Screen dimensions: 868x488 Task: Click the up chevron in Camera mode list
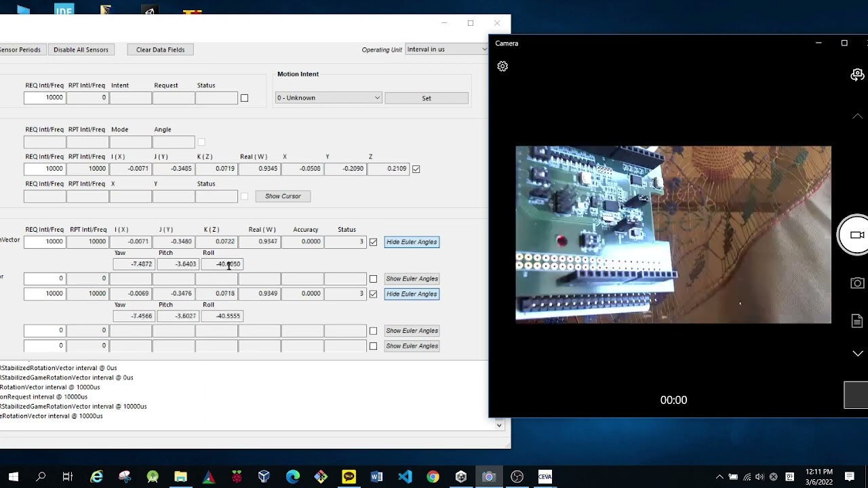point(857,116)
